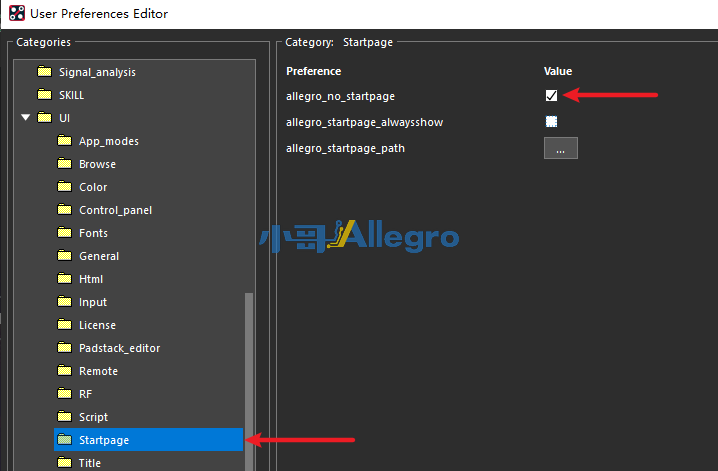This screenshot has width=718, height=471.
Task: Click the Input folder icon
Action: (x=65, y=302)
